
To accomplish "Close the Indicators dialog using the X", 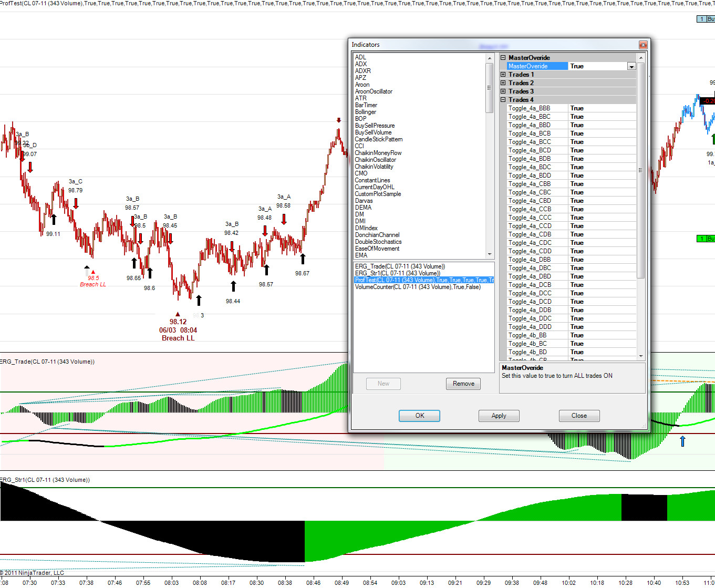I will 643,45.
